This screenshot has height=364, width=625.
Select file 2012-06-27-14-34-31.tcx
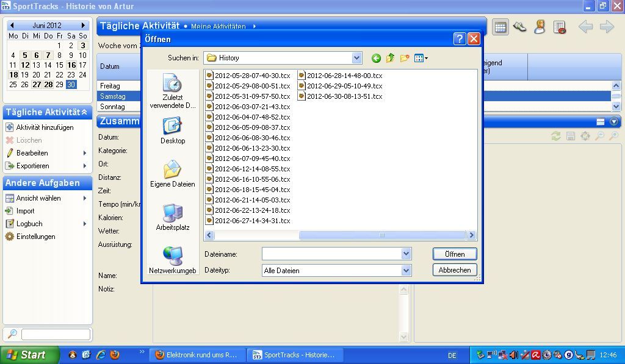click(248, 221)
